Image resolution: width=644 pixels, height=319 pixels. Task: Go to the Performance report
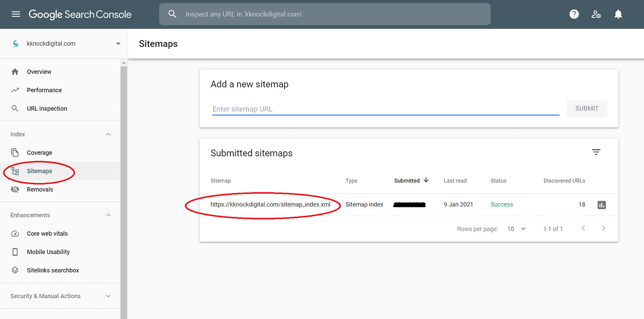point(44,90)
